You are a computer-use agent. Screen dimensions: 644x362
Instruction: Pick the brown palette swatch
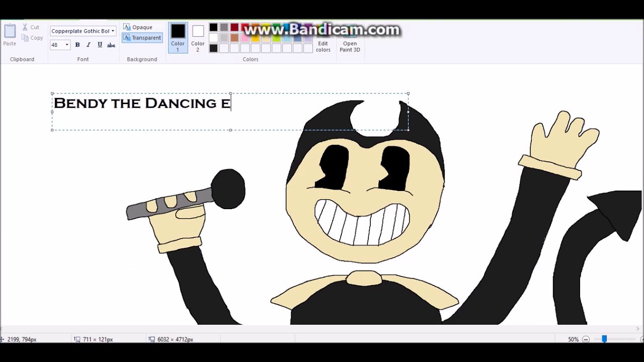coord(234,38)
